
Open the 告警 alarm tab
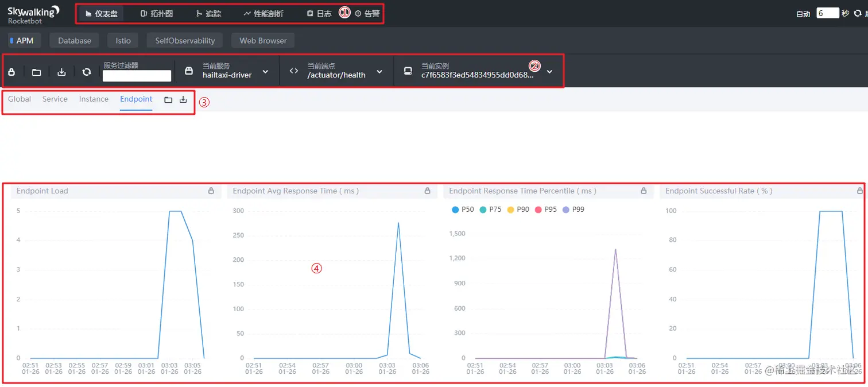point(367,14)
